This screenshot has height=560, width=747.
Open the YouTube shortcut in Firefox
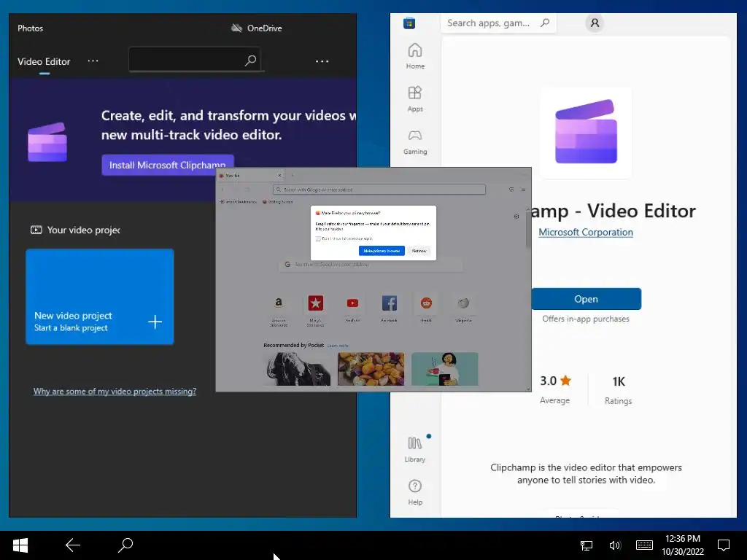[x=352, y=303]
